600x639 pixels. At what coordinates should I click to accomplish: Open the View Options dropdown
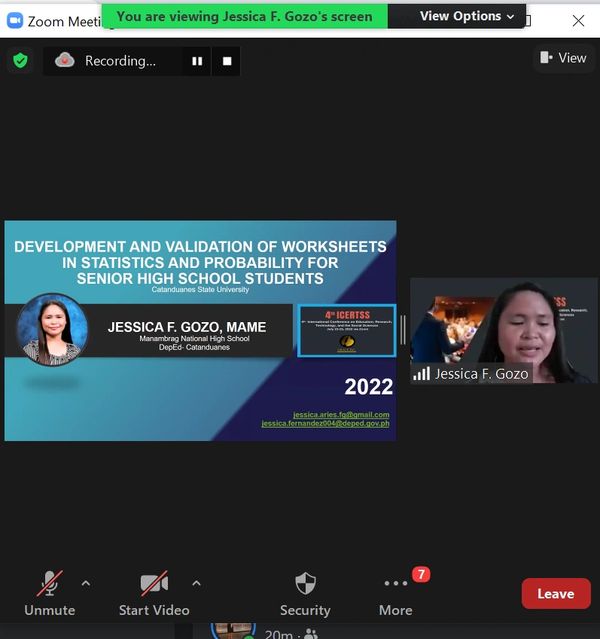click(466, 16)
